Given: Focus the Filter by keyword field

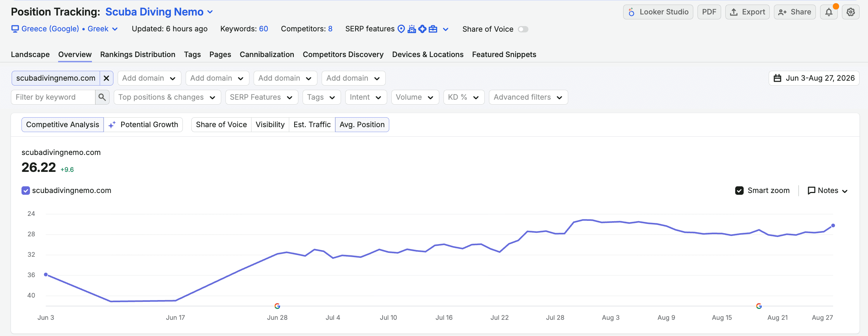Looking at the screenshot, I should pos(53,97).
